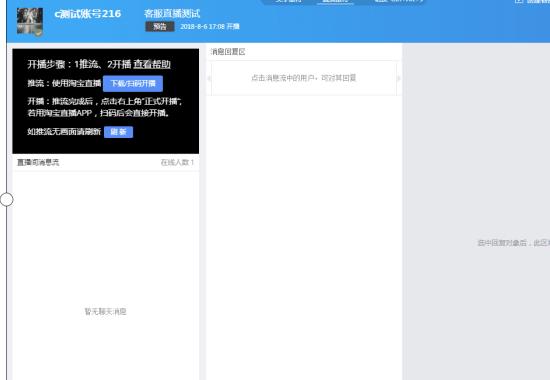550x380 pixels.
Task: Click the account name c测试账号216
Action: pyautogui.click(x=88, y=14)
